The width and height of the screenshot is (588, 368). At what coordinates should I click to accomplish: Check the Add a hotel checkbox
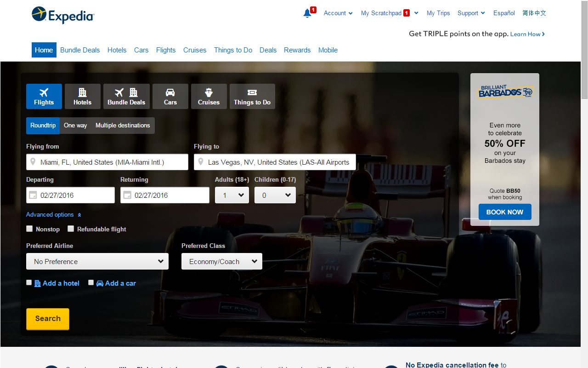tap(29, 282)
